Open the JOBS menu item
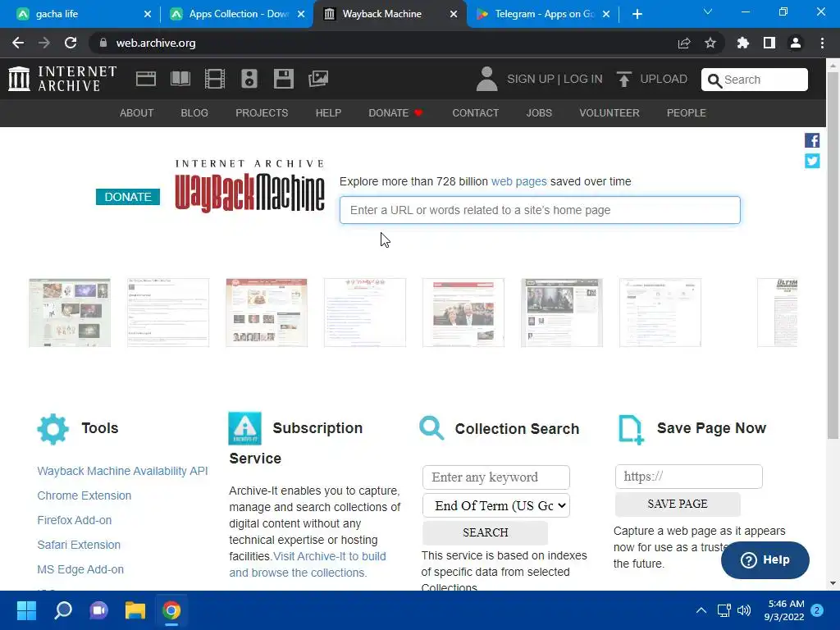Viewport: 840px width, 630px height. pyautogui.click(x=539, y=113)
